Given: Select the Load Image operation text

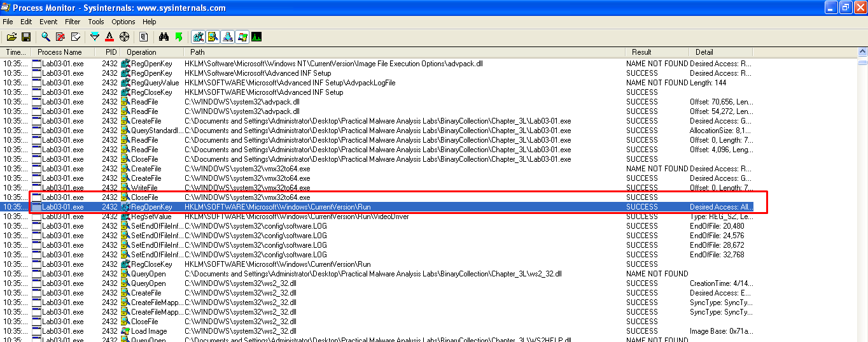Looking at the screenshot, I should pos(149,331).
